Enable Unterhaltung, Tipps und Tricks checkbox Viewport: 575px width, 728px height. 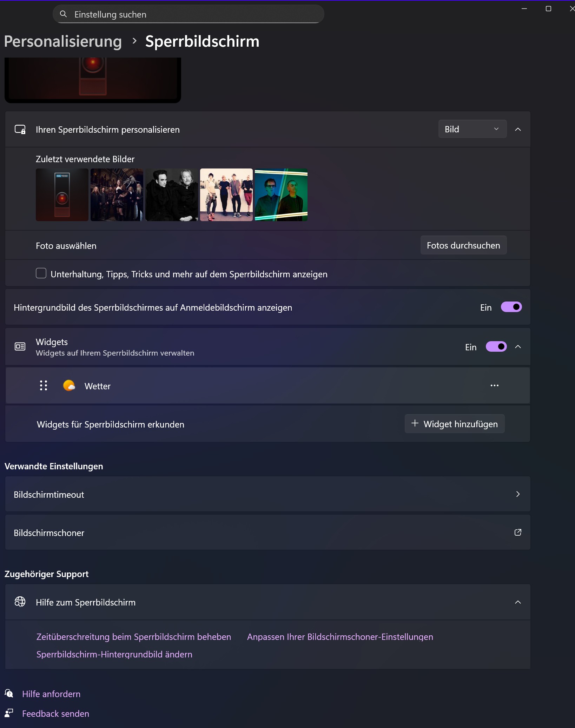point(41,273)
